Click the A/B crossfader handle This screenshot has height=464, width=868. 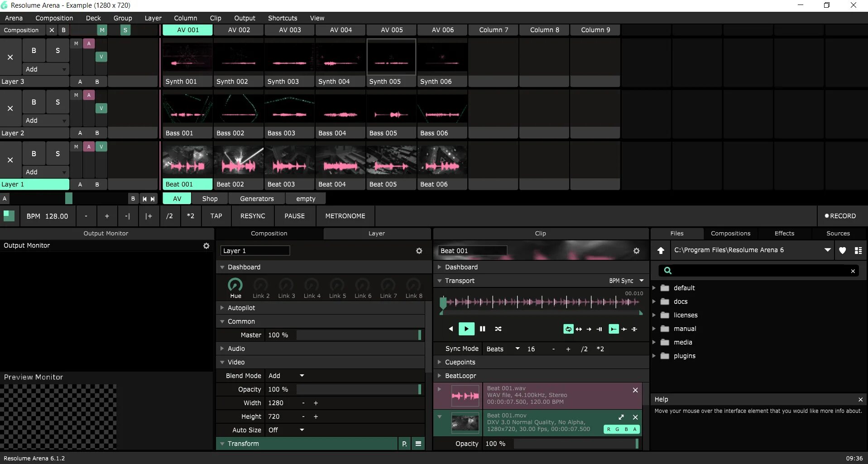point(69,198)
